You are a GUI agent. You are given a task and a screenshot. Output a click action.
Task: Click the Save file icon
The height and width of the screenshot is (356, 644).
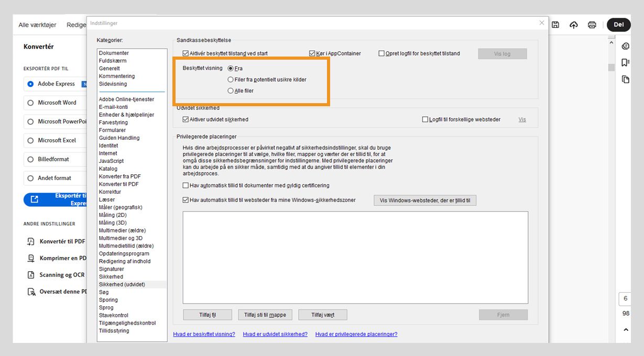click(x=555, y=24)
